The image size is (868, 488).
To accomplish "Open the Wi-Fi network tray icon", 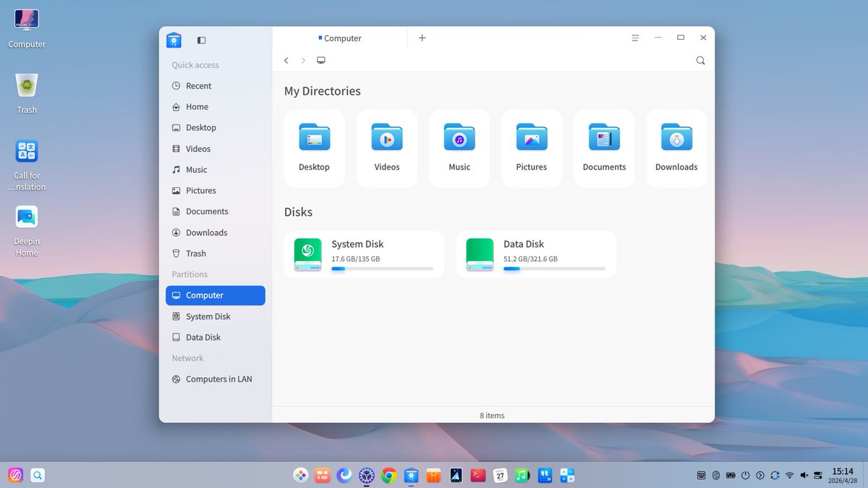I will [x=789, y=475].
